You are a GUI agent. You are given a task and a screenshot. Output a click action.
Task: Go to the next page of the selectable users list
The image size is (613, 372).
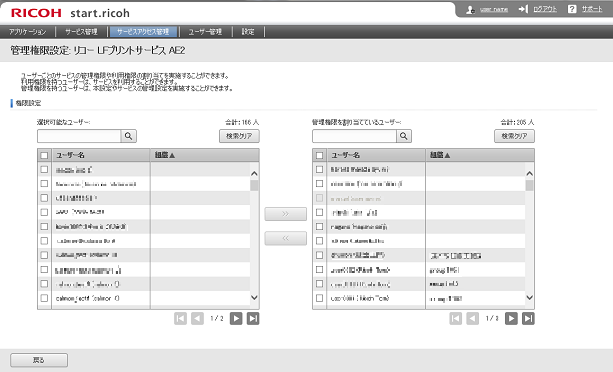point(236,319)
